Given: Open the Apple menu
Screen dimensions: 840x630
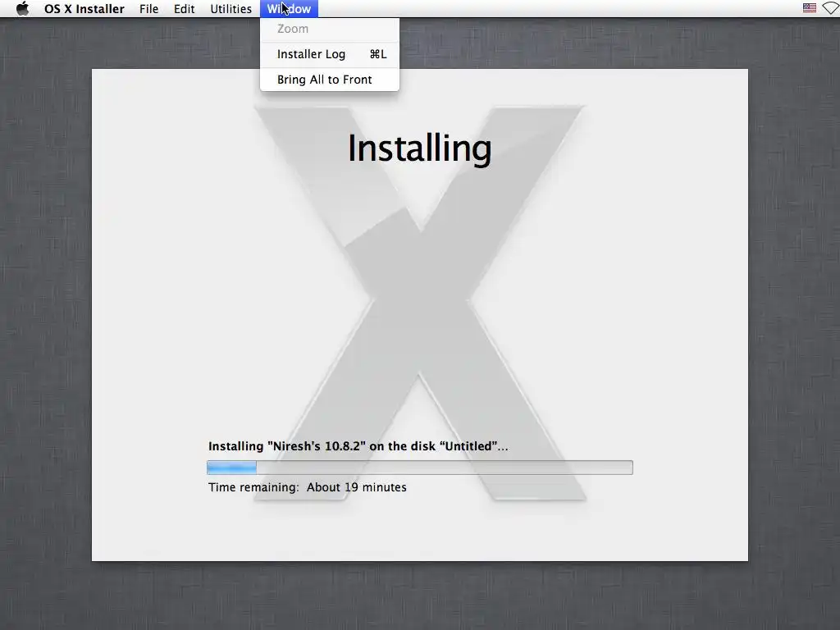Looking at the screenshot, I should coord(22,8).
